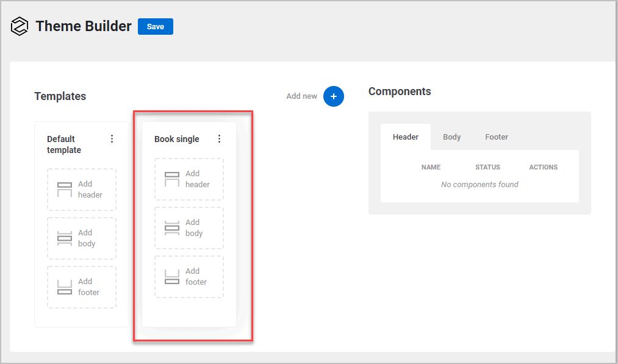The height and width of the screenshot is (364, 618).
Task: Click the STATUS column header
Action: pos(487,167)
